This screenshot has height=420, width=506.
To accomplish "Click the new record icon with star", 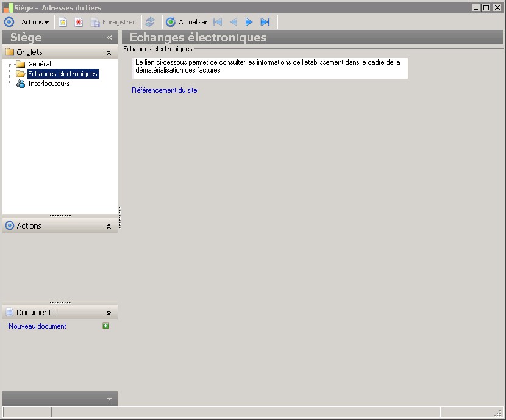I will click(63, 22).
